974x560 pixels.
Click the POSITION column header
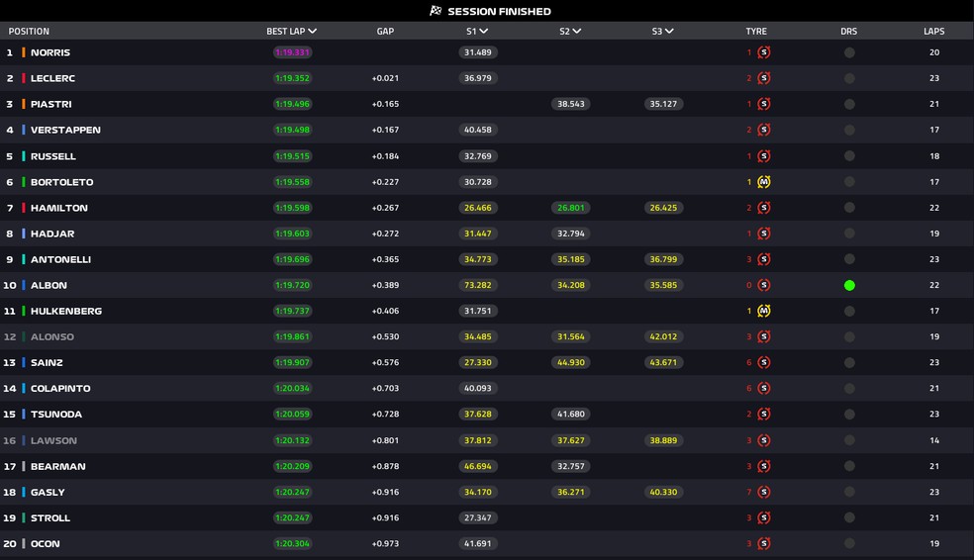click(x=29, y=31)
